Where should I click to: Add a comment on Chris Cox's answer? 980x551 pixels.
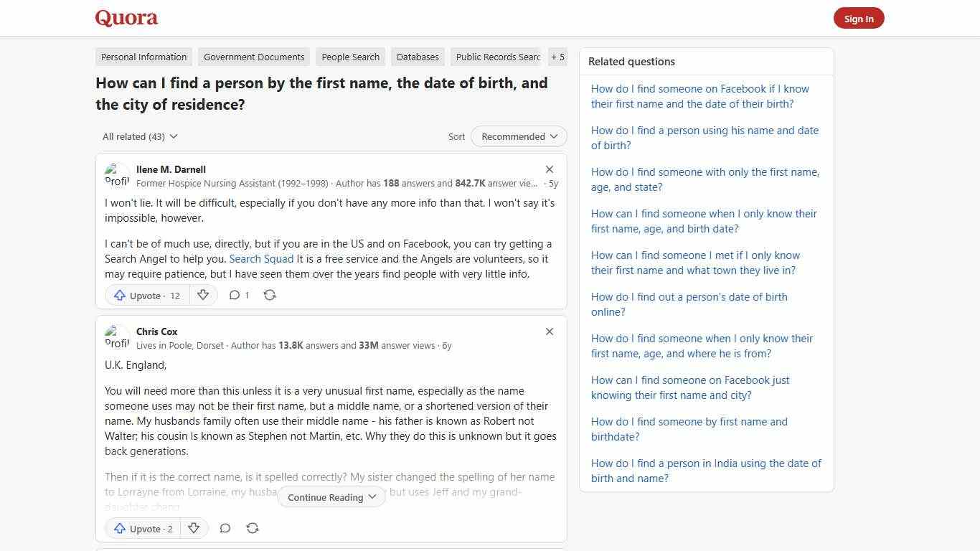click(x=225, y=528)
